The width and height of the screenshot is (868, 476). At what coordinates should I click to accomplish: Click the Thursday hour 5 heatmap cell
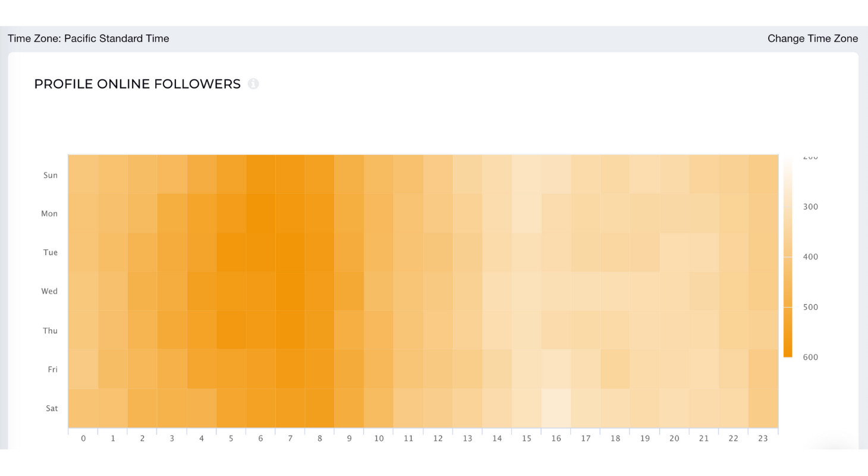pos(231,330)
